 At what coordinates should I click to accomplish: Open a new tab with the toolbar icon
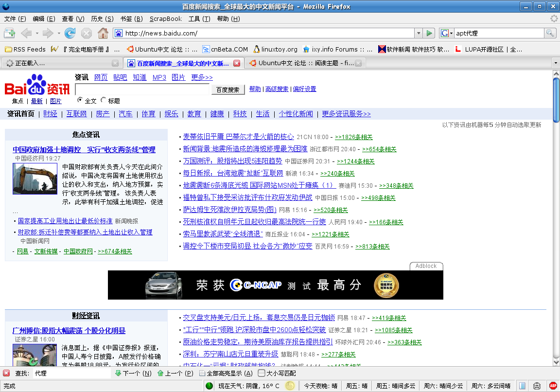point(10,33)
